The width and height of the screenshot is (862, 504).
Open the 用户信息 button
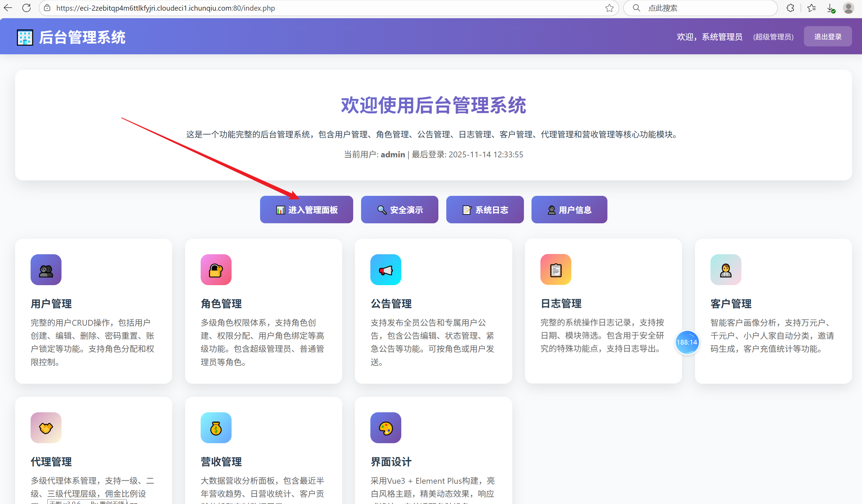tap(569, 210)
